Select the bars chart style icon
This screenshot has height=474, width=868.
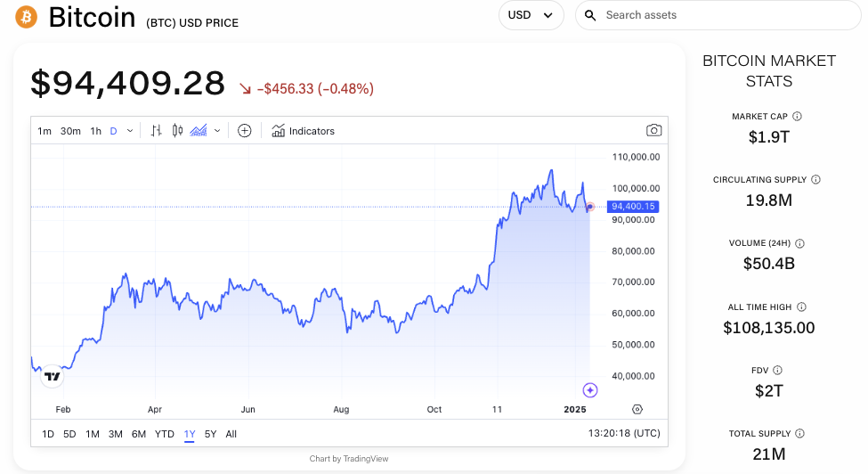click(x=157, y=131)
